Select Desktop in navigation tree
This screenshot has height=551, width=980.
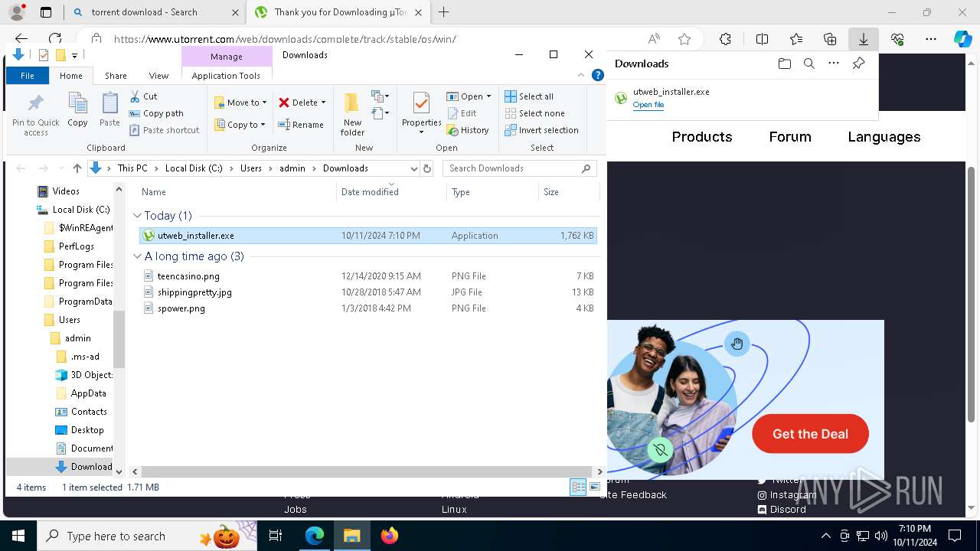tap(87, 430)
